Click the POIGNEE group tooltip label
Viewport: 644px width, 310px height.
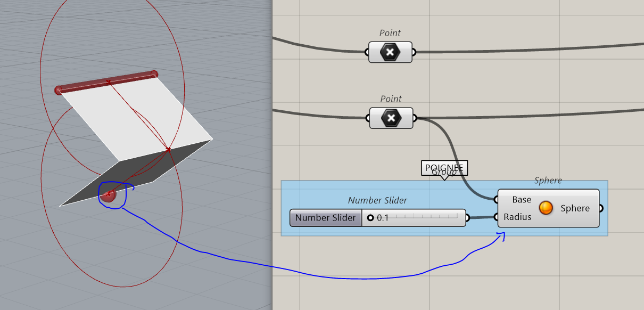(x=444, y=168)
